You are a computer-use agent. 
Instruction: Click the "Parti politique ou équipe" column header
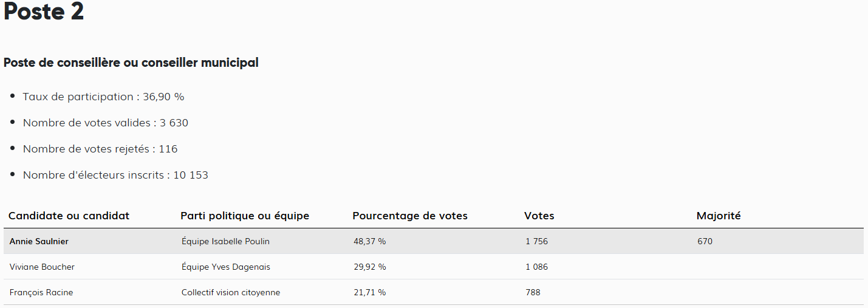coord(245,216)
